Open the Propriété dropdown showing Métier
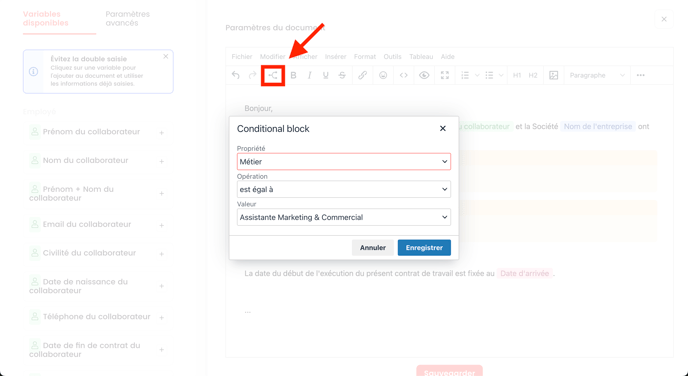The image size is (688, 376). [344, 161]
